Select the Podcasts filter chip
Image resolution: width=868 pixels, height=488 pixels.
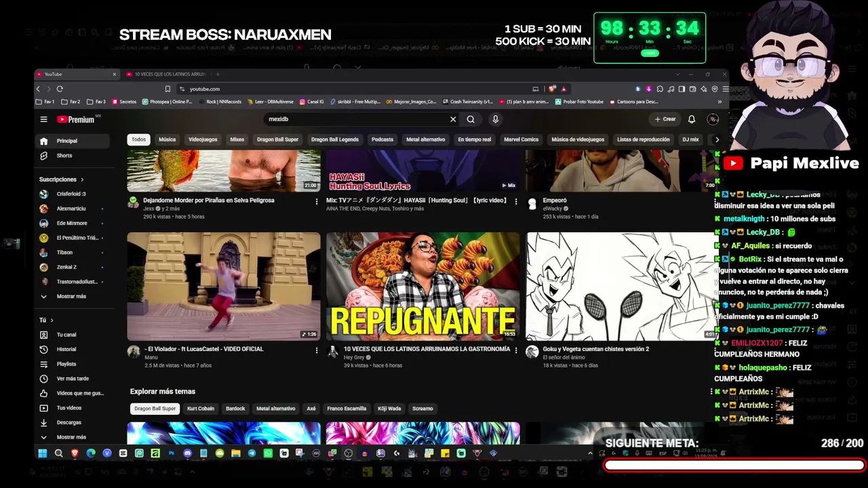pyautogui.click(x=382, y=140)
